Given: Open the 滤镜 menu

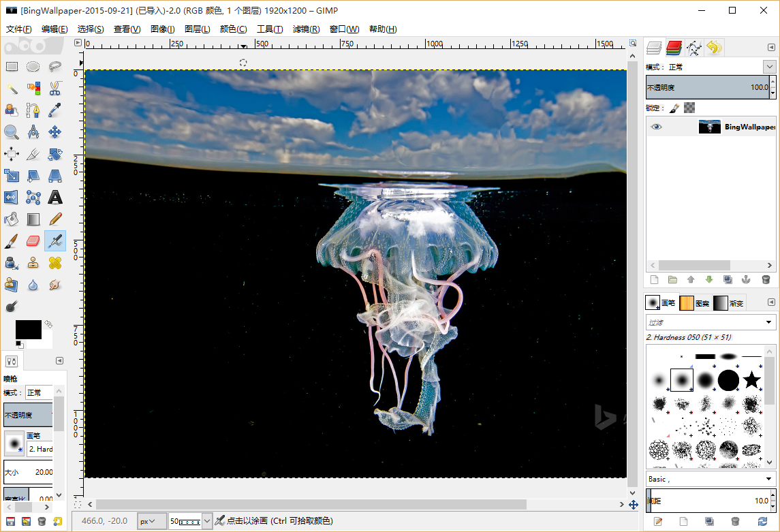Looking at the screenshot, I should point(307,29).
